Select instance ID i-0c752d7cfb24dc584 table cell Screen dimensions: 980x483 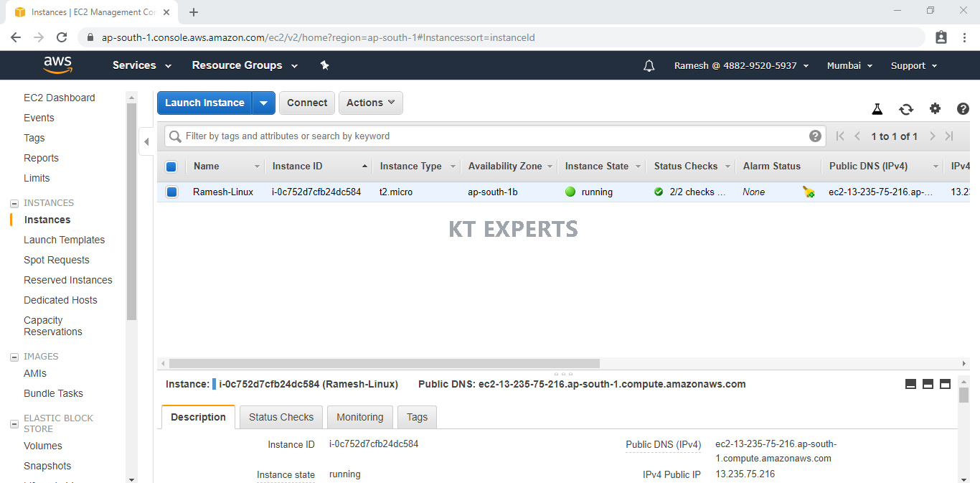click(316, 192)
